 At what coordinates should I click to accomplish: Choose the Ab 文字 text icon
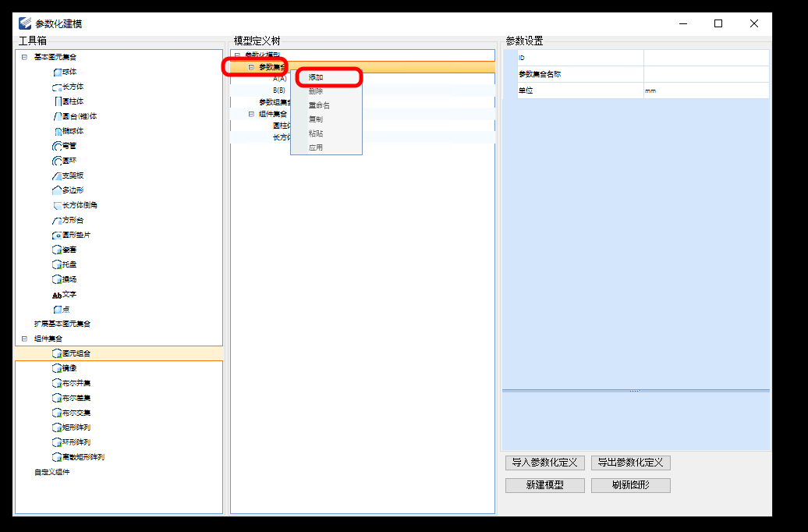point(57,295)
